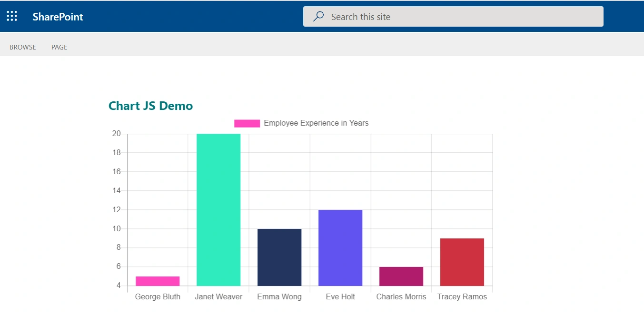
Task: Click George Bluth's pink bar
Action: click(x=158, y=281)
